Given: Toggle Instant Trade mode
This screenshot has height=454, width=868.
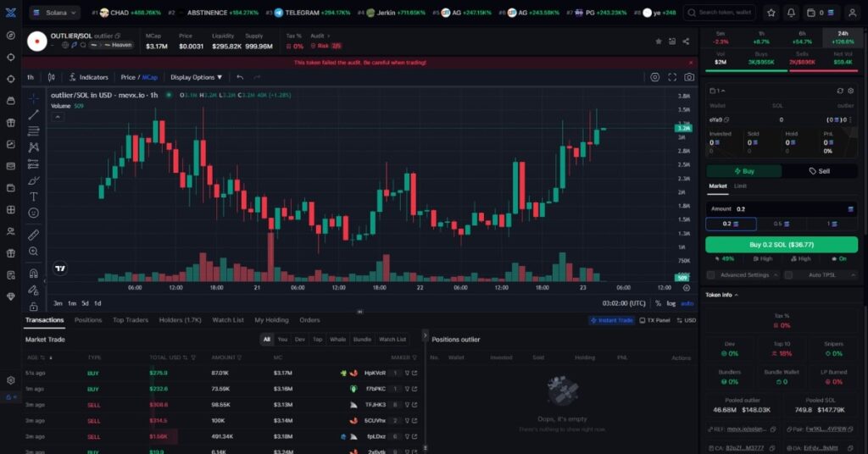Looking at the screenshot, I should [612, 320].
